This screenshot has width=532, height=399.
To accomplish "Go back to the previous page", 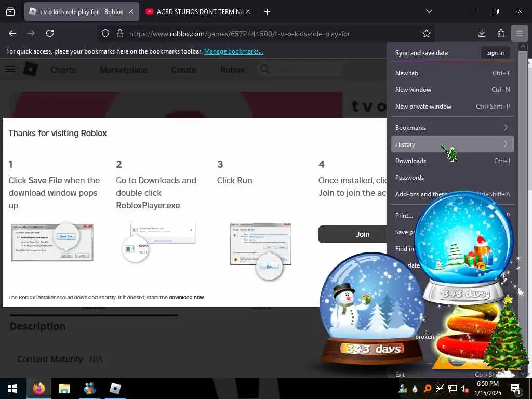I will (x=12, y=34).
